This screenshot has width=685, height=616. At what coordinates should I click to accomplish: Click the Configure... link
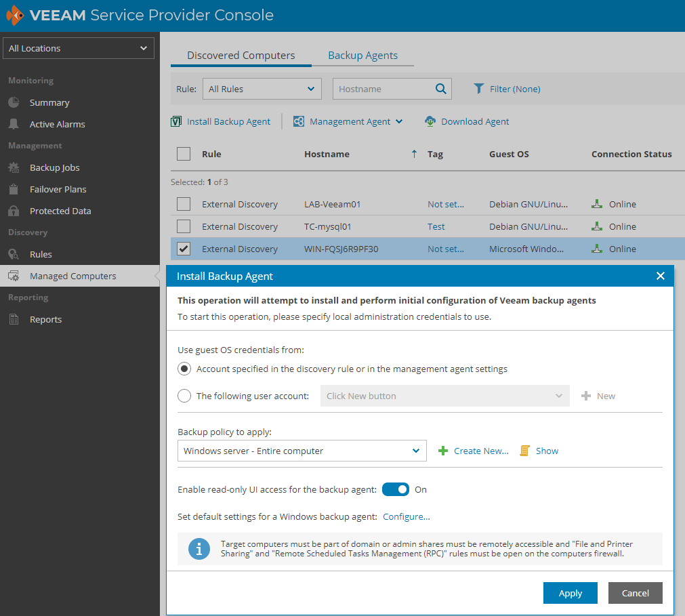pos(407,516)
